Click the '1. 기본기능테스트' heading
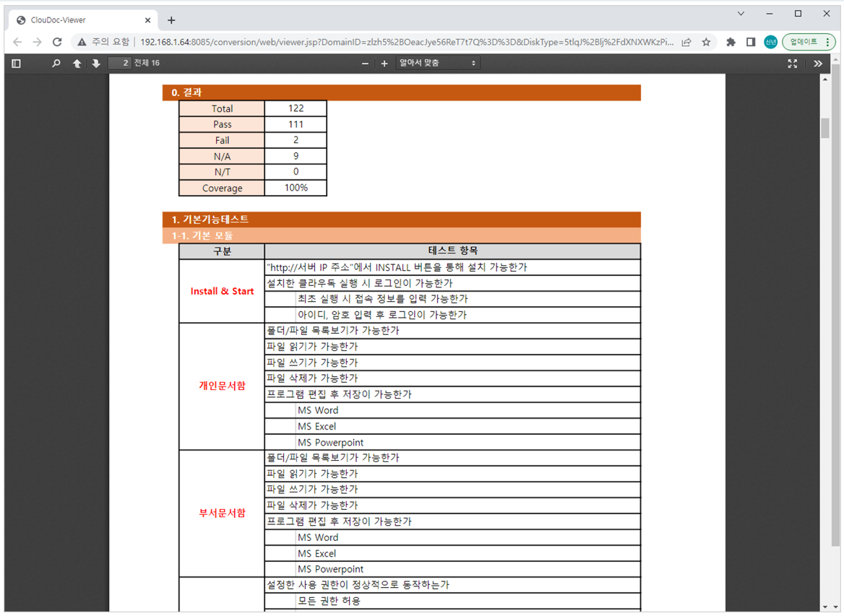The image size is (844, 616). point(402,220)
